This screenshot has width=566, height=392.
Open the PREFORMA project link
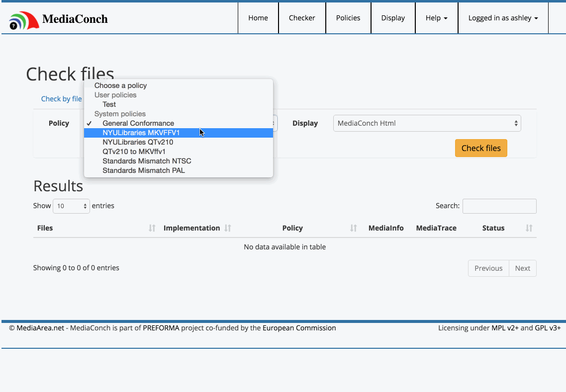click(x=161, y=328)
